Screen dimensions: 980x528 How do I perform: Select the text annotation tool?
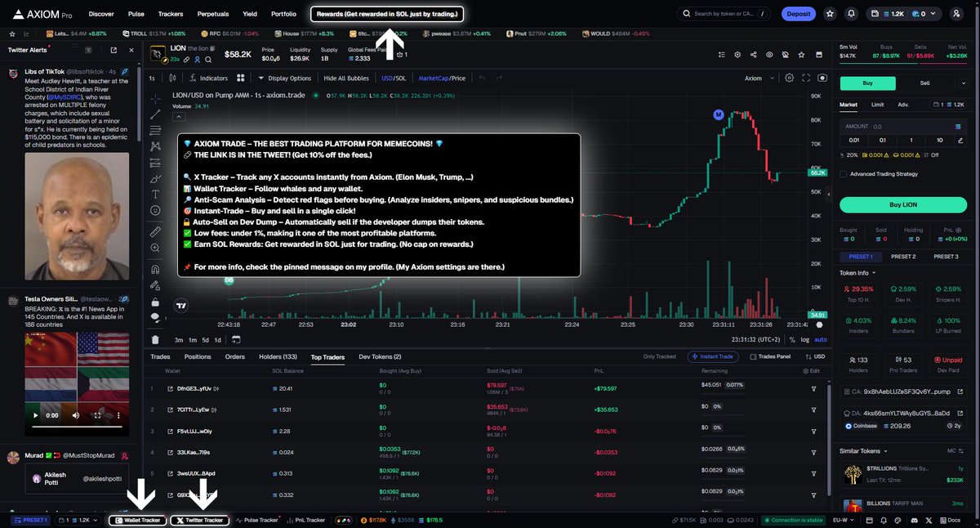155,195
